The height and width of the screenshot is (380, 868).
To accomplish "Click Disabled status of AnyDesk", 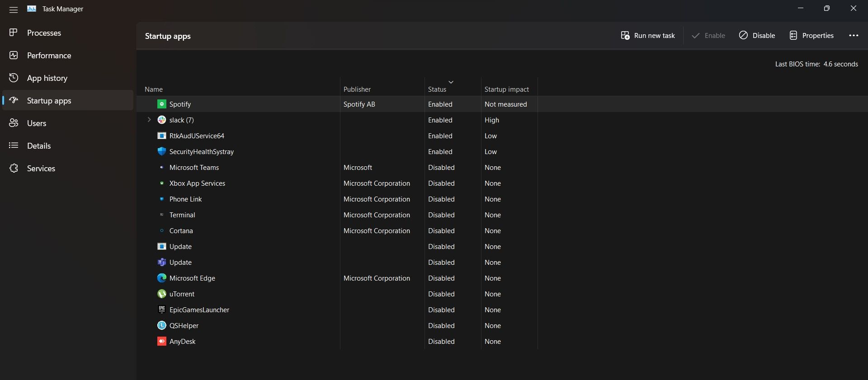I will (x=441, y=341).
